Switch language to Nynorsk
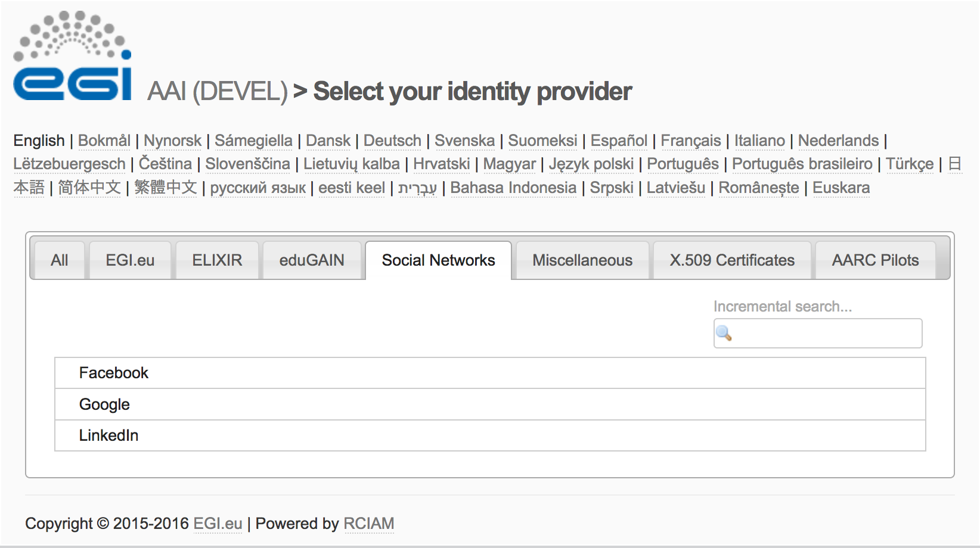Screen dimensions: 980x548 [x=173, y=141]
